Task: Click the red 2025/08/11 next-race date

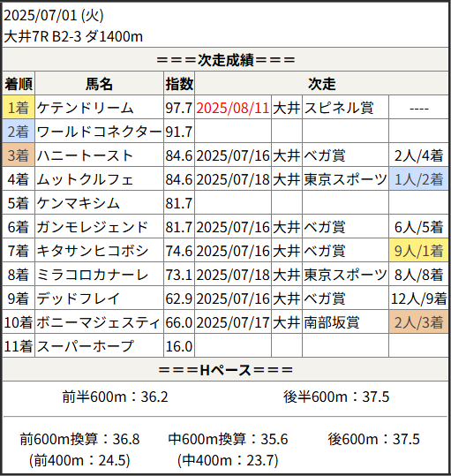Action: click(x=233, y=108)
